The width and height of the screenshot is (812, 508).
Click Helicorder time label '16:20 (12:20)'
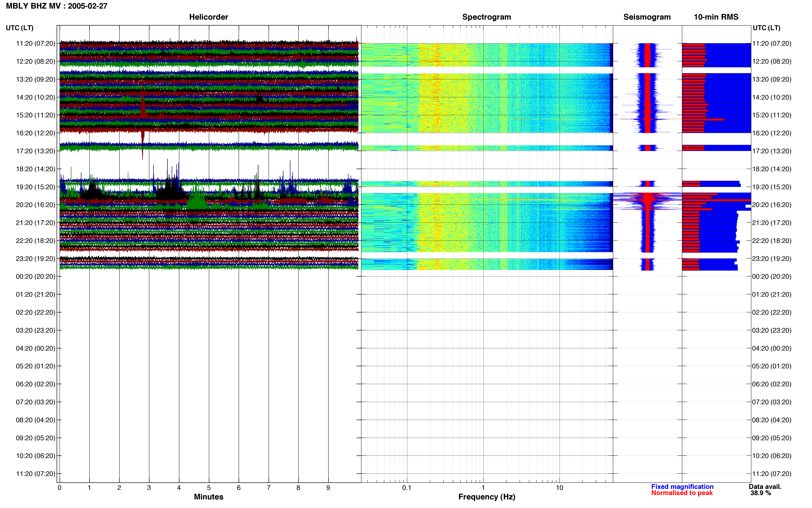36,133
